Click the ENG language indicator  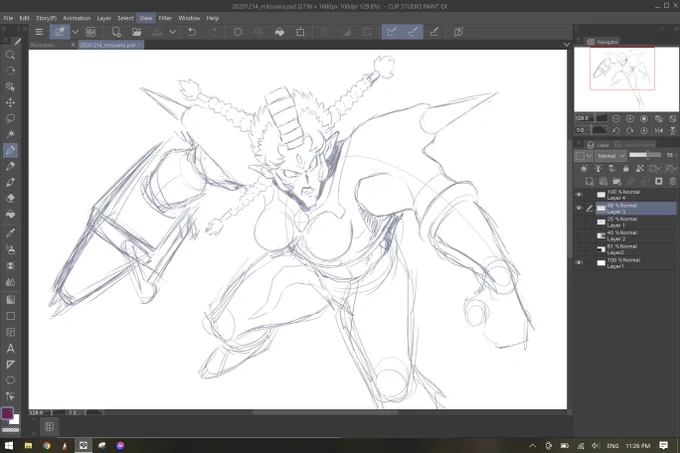tap(612, 446)
